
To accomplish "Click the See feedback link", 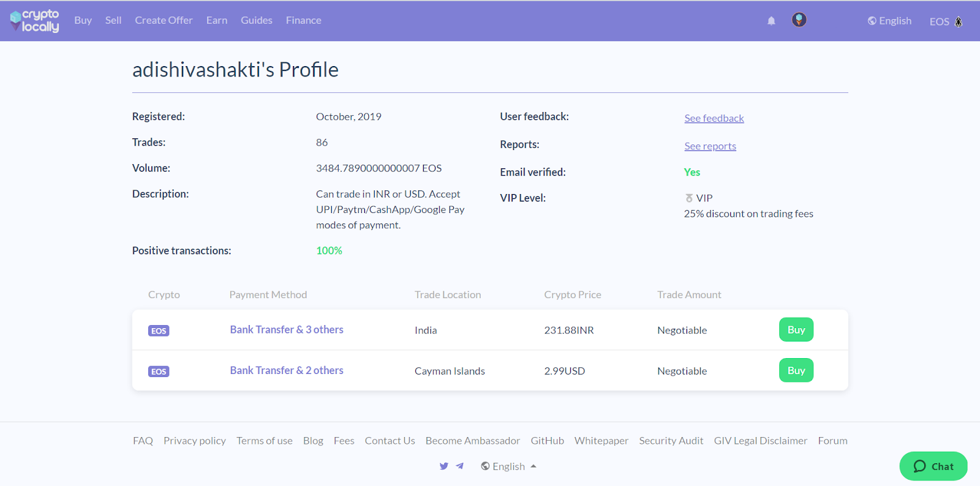I will tap(714, 118).
